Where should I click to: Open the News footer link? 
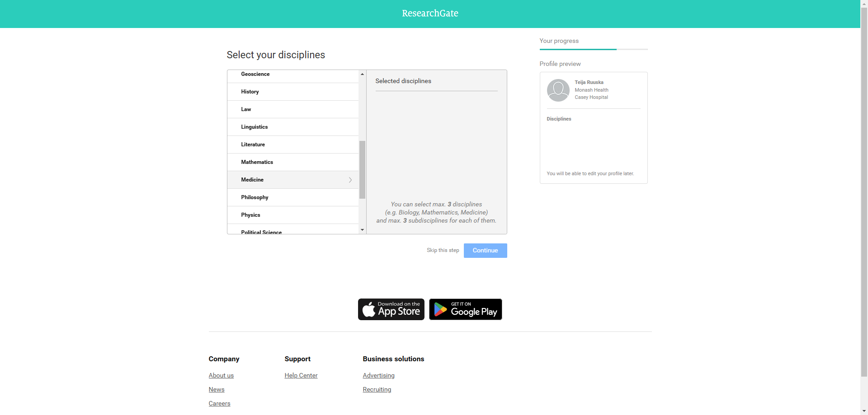coord(217,389)
